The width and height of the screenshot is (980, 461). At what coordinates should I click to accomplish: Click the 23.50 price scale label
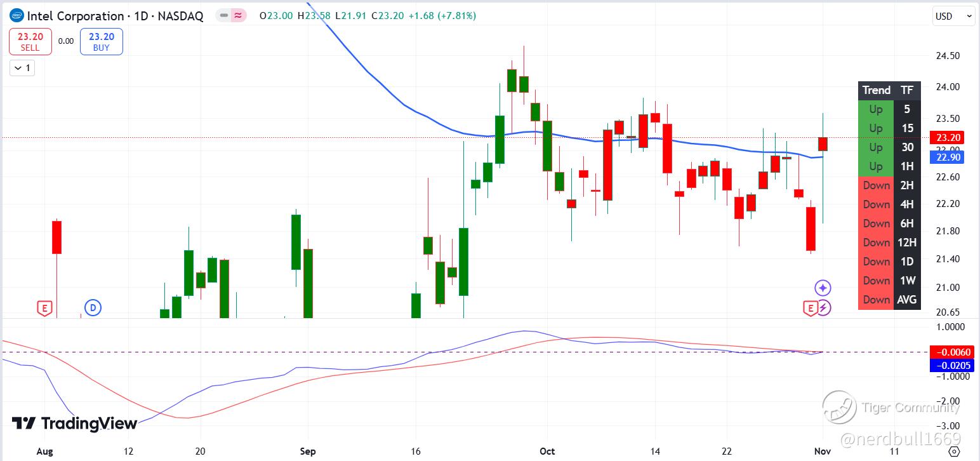click(948, 118)
